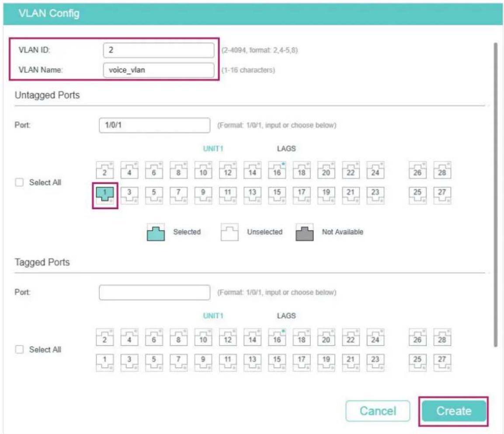504x434 pixels.
Task: Select untagged port 22 icon
Action: [x=351, y=170]
